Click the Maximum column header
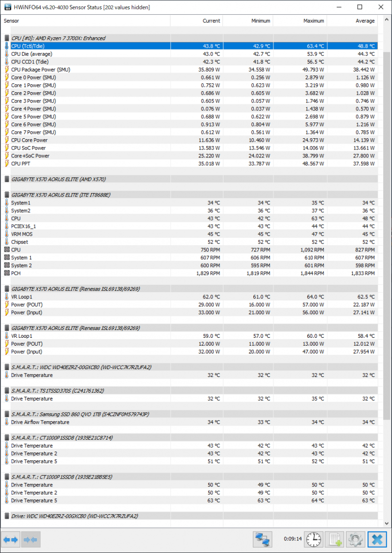The width and height of the screenshot is (392, 553). point(314,21)
